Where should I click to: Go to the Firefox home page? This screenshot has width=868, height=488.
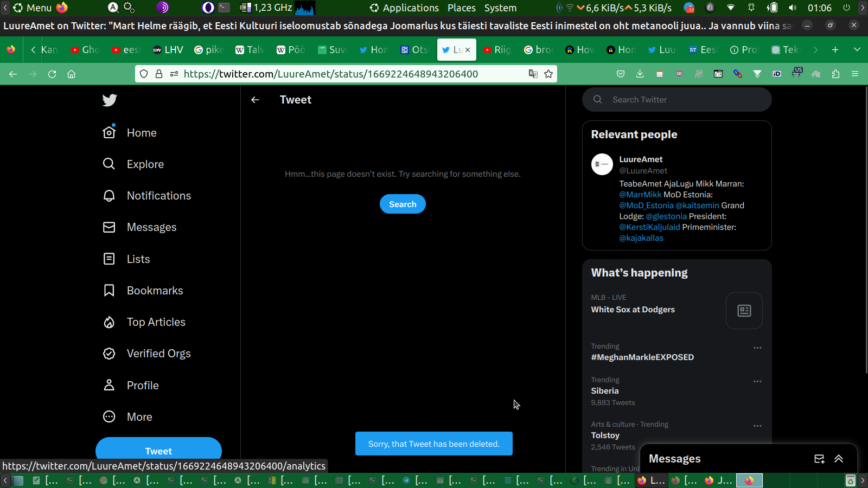point(71,74)
